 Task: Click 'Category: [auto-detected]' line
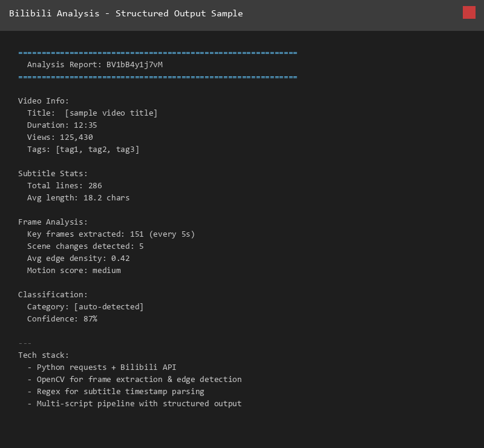tap(85, 307)
